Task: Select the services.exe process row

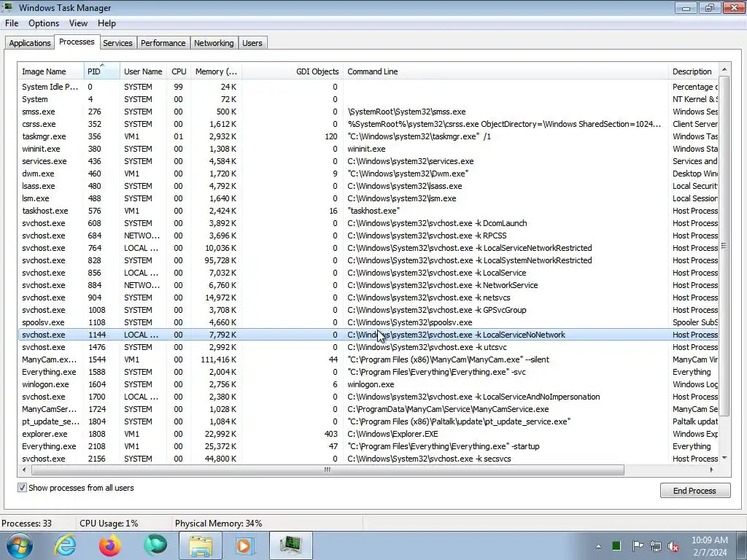Action: point(368,161)
